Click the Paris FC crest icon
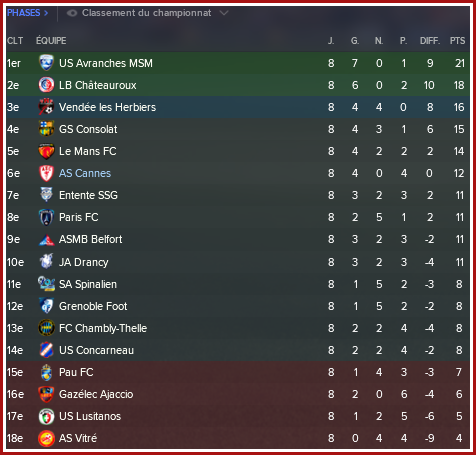Image resolution: width=476 pixels, height=455 pixels. [x=46, y=217]
